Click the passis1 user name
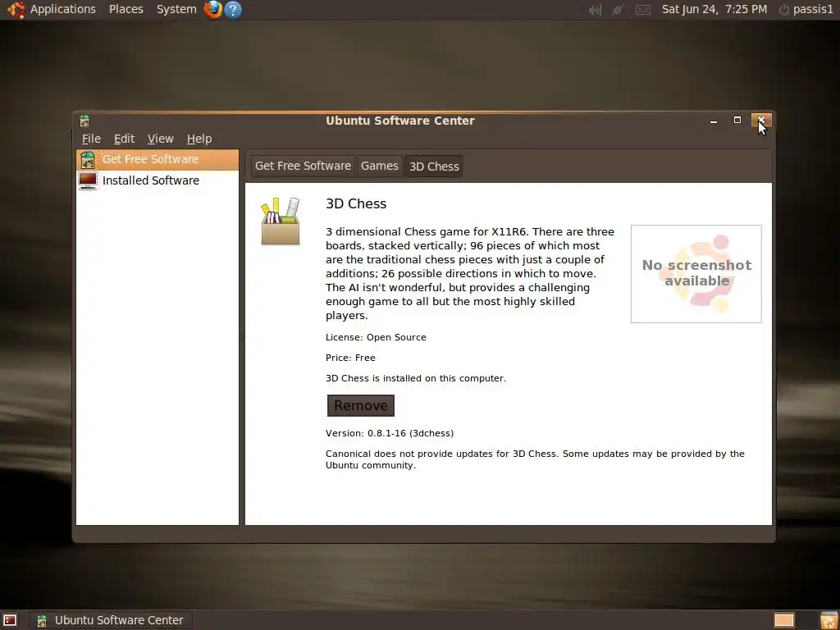This screenshot has width=840, height=630. click(x=813, y=10)
